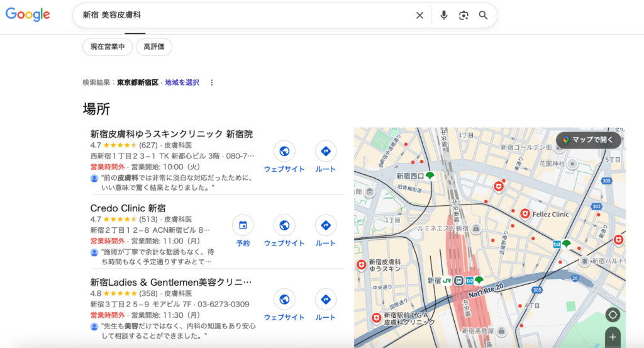
Task: Toggle the 現在営業中 filter chip
Action: [108, 47]
